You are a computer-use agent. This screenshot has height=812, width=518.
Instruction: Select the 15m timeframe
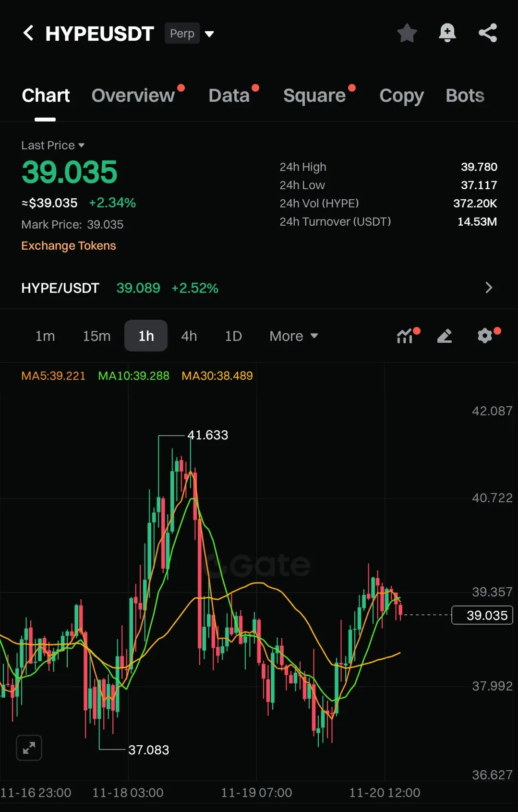96,336
